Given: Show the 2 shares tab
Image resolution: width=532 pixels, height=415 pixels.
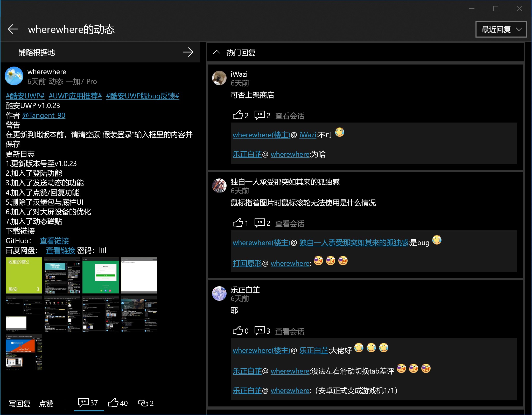Looking at the screenshot, I should [145, 403].
